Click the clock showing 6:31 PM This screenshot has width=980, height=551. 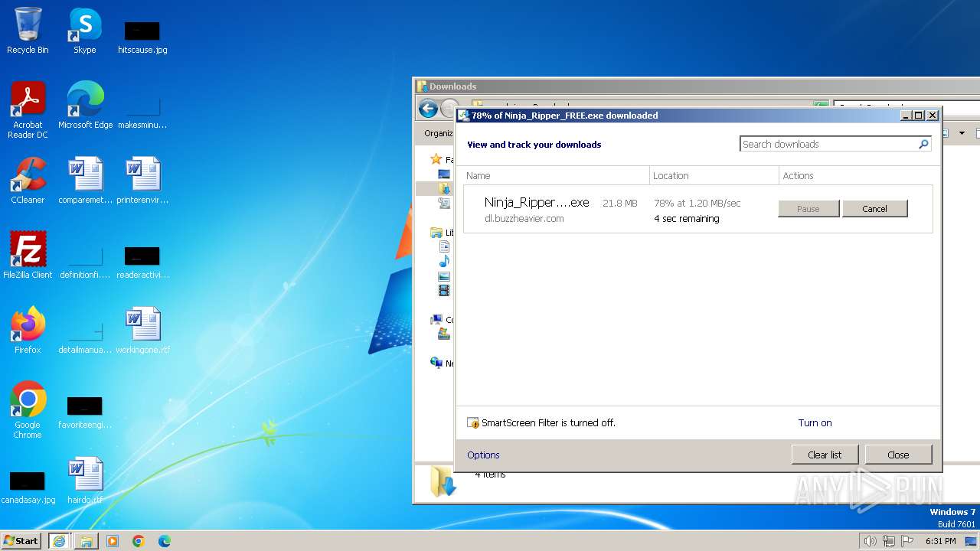click(941, 541)
